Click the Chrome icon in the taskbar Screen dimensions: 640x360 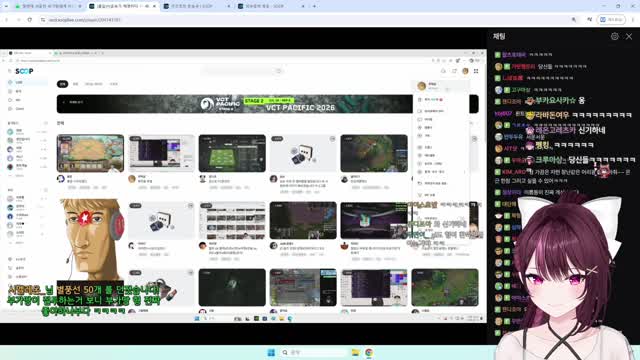[369, 352]
